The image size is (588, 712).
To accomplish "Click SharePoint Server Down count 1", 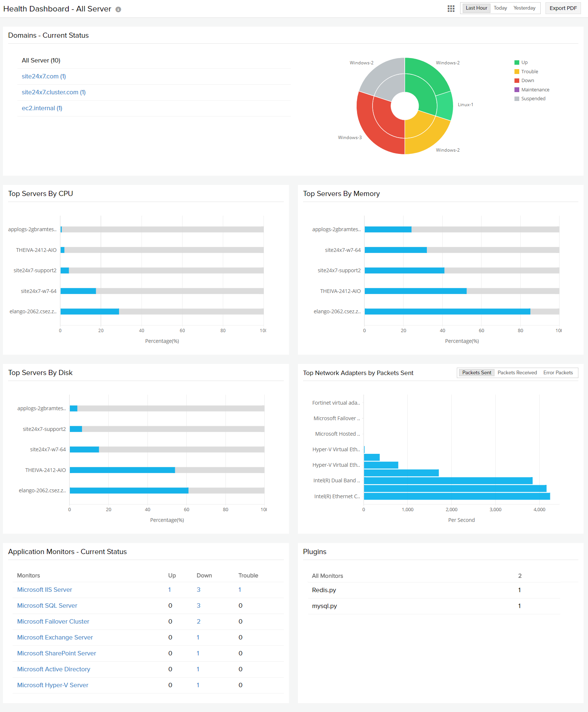I will point(198,653).
